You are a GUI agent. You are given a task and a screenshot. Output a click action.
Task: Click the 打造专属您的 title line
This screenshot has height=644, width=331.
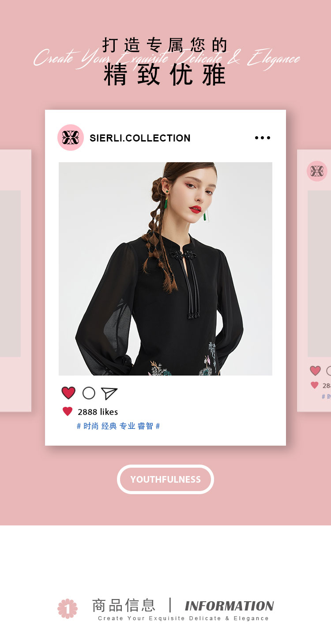pos(165,45)
